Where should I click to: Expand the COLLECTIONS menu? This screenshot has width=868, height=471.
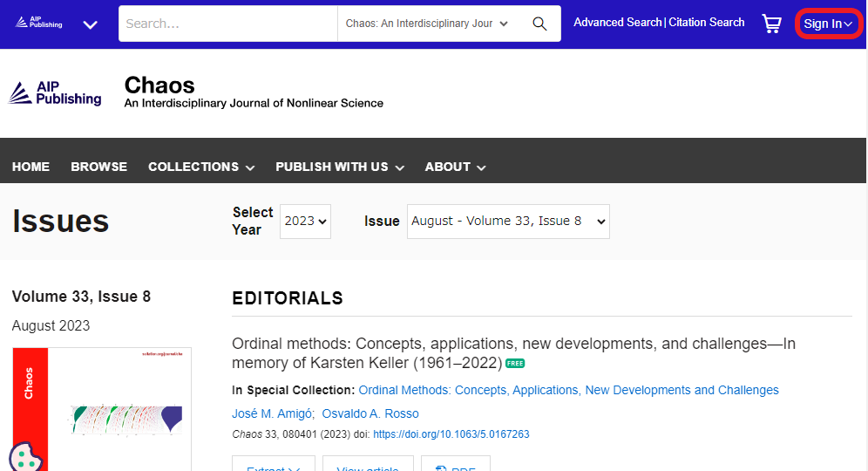(x=201, y=167)
